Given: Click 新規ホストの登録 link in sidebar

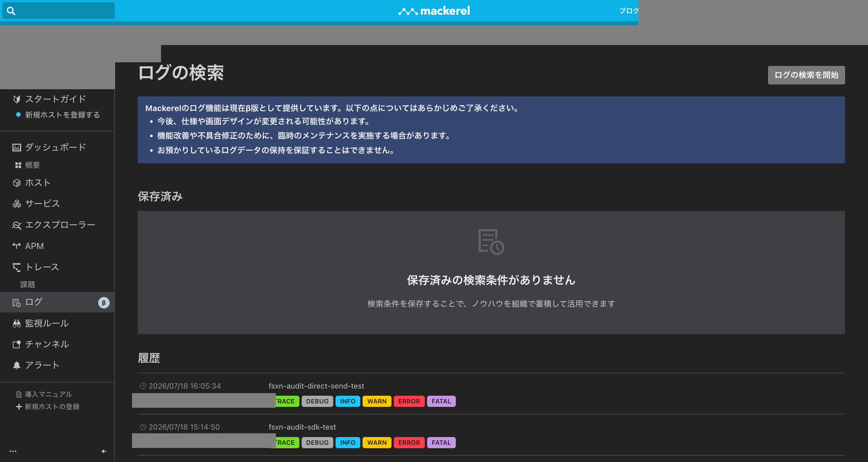Looking at the screenshot, I should tap(52, 407).
